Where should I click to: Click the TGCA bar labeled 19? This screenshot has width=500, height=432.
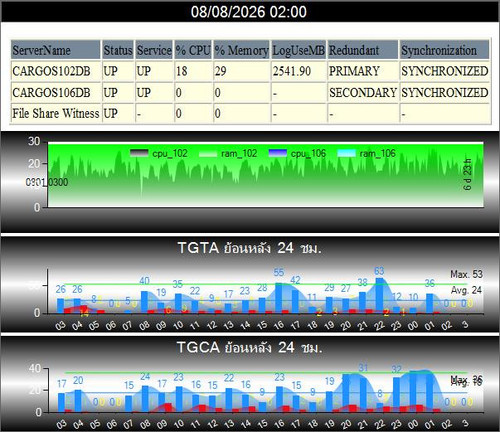[x=329, y=402]
